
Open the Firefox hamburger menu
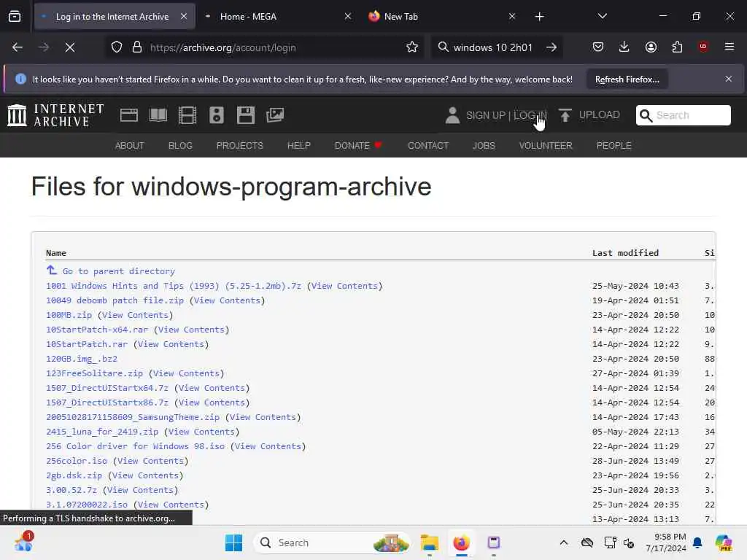[x=729, y=47]
